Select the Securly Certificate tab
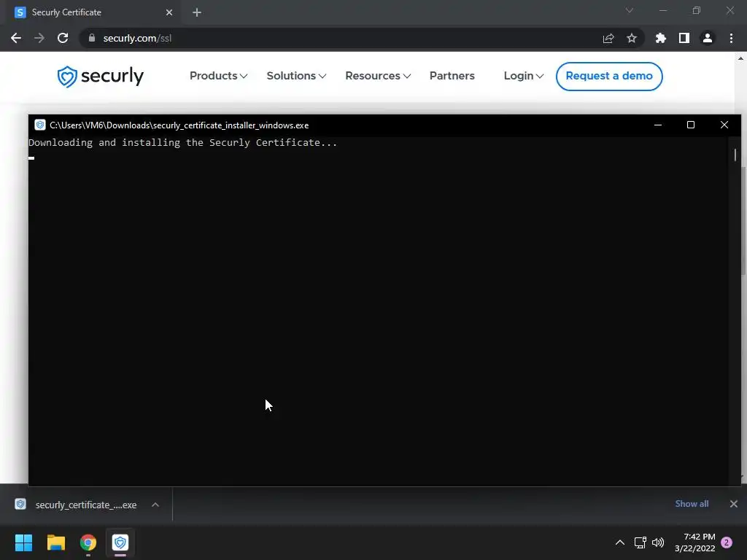The width and height of the screenshot is (747, 560). coord(93,12)
